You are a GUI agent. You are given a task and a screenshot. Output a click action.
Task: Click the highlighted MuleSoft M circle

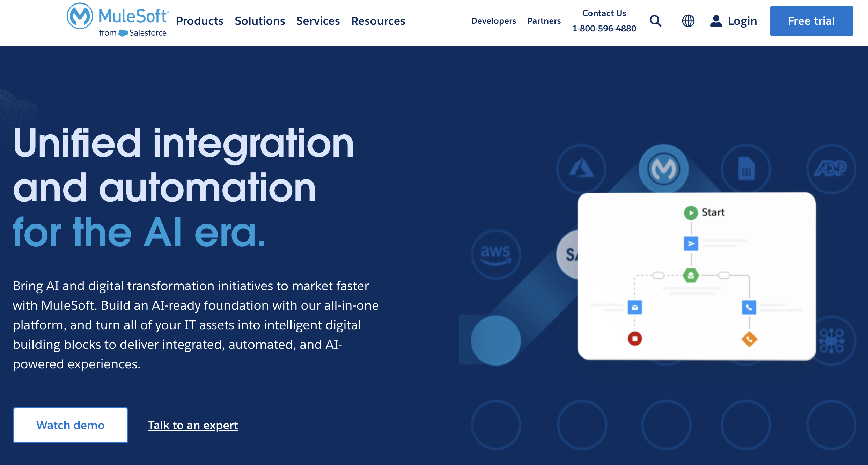pos(664,169)
